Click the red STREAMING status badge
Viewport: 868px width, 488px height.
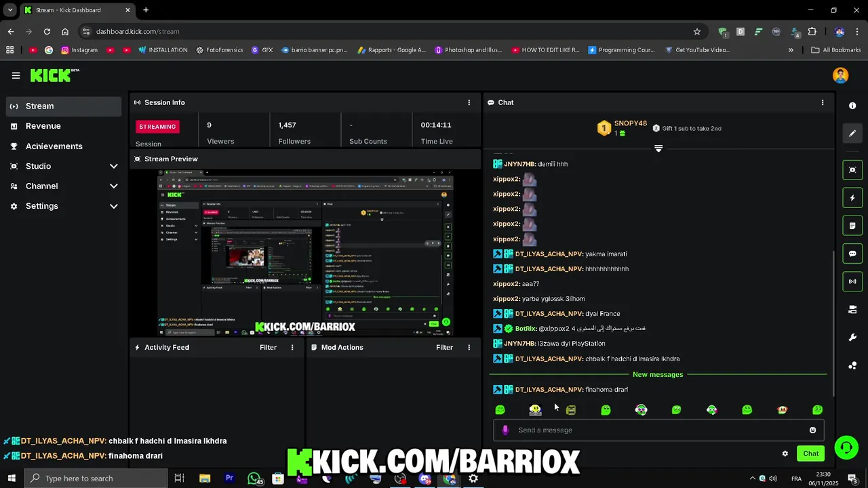[x=157, y=127]
